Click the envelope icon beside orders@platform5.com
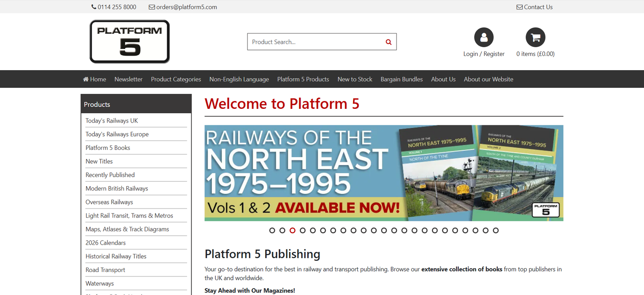The width and height of the screenshot is (644, 295). [x=152, y=7]
